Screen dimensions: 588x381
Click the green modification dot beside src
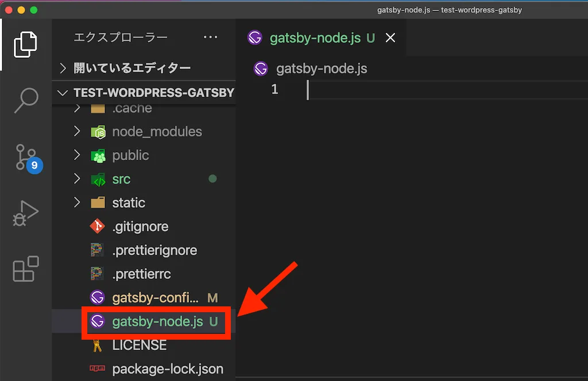pos(212,178)
